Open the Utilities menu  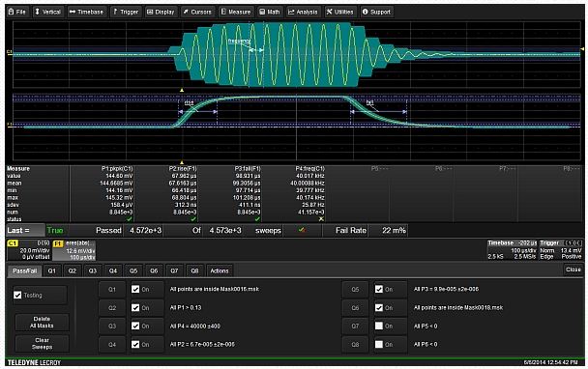(x=339, y=12)
